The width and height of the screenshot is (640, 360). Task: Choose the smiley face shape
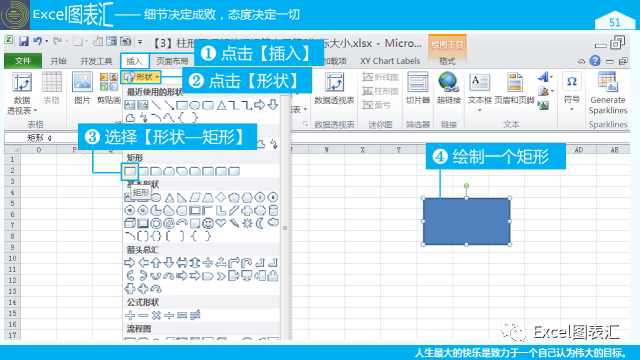pyautogui.click(x=208, y=223)
